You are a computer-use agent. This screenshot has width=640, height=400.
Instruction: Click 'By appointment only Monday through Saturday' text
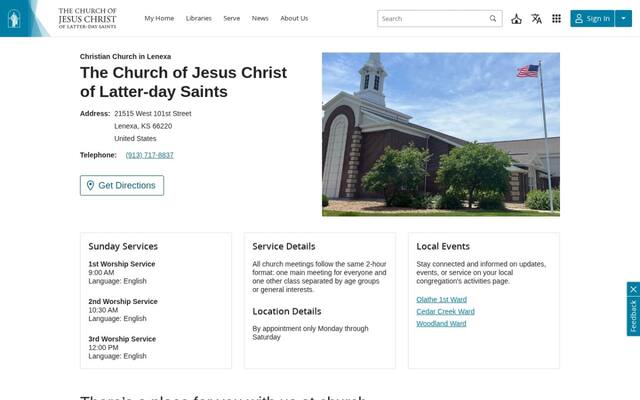[310, 333]
